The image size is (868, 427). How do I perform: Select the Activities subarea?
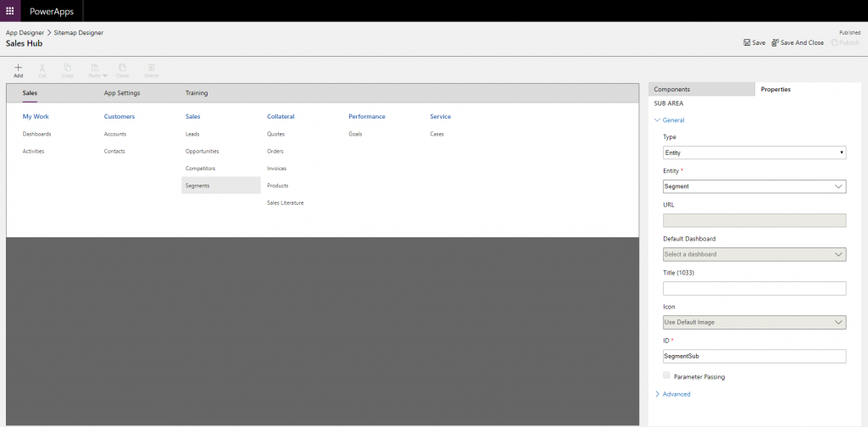pyautogui.click(x=33, y=151)
